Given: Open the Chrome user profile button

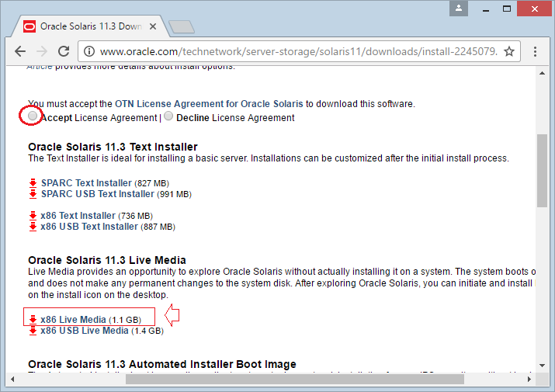Looking at the screenshot, I should 459,8.
